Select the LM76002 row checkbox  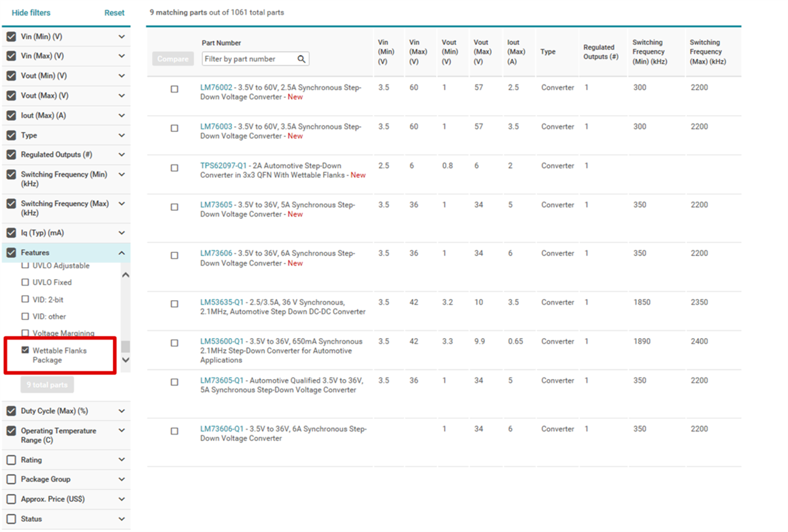pos(174,89)
